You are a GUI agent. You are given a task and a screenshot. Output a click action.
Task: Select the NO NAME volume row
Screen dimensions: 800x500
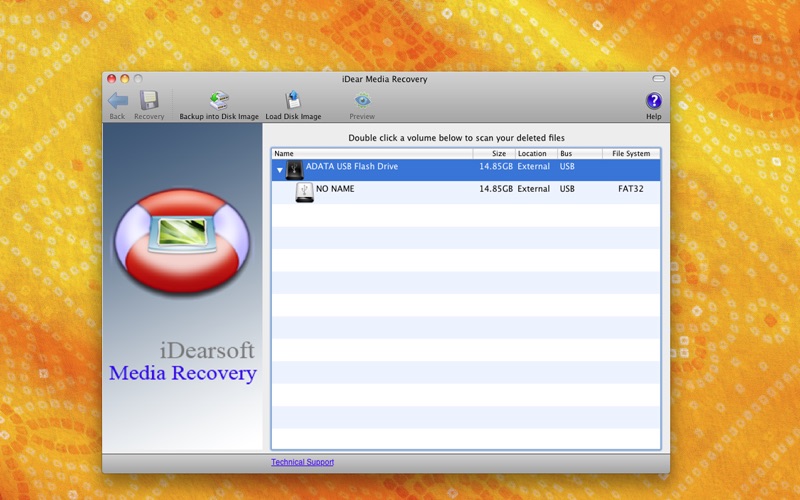[x=466, y=192]
